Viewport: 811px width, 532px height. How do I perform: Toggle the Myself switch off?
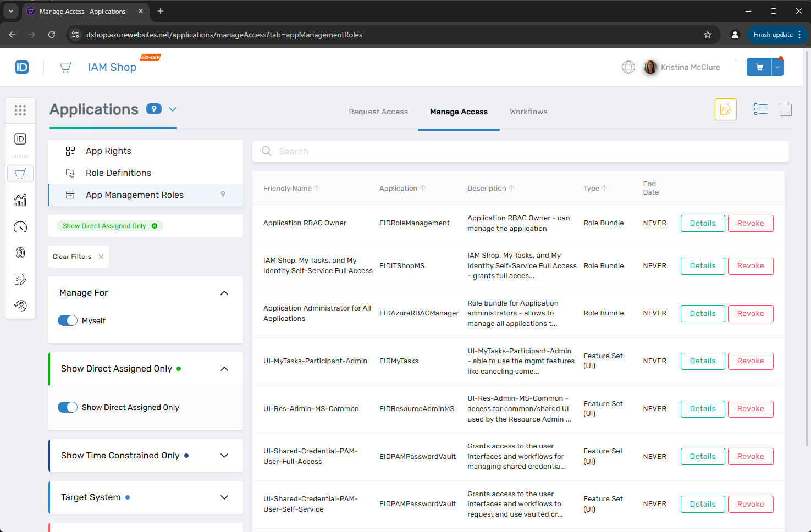click(x=68, y=320)
